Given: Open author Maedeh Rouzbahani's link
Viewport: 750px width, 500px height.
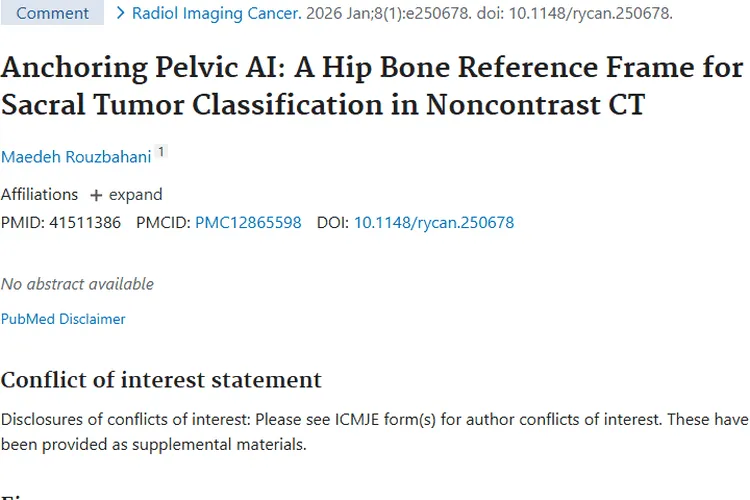Looking at the screenshot, I should pos(75,157).
